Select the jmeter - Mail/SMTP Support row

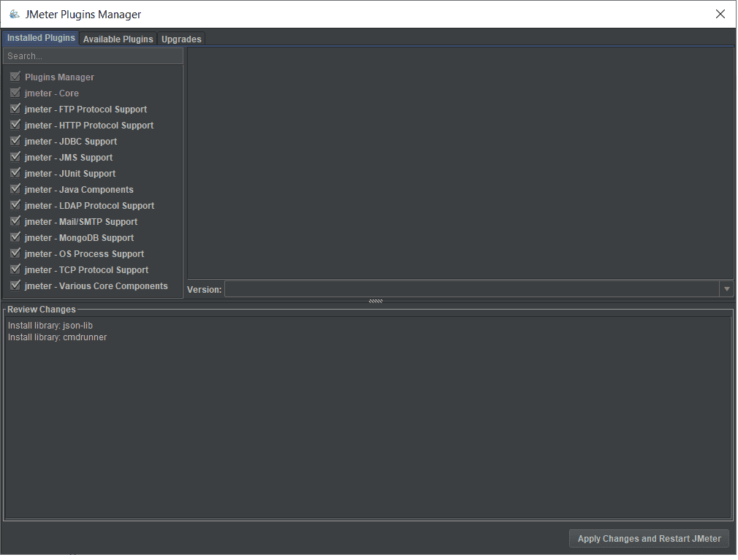tap(81, 221)
